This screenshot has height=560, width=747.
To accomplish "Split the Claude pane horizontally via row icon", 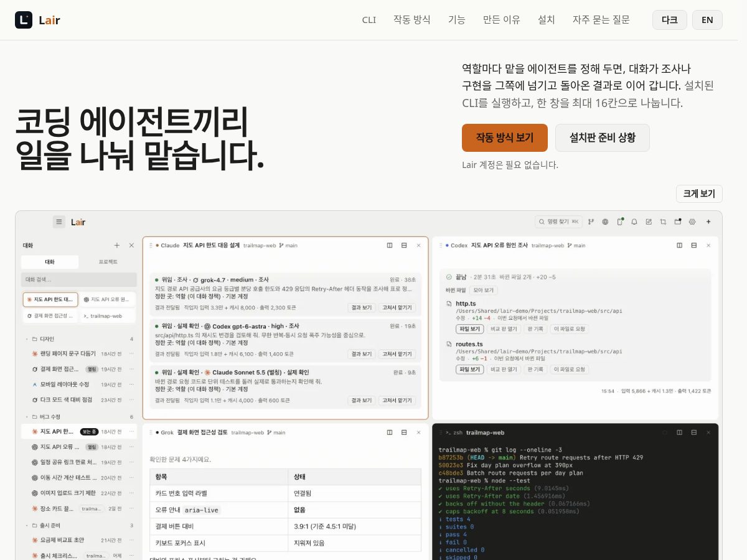I will coord(404,245).
